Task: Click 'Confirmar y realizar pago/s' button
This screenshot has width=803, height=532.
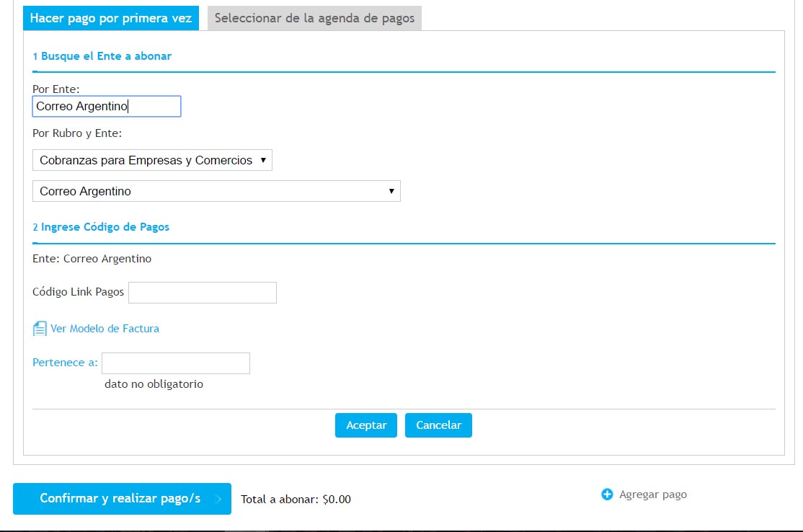Action: pyautogui.click(x=122, y=499)
